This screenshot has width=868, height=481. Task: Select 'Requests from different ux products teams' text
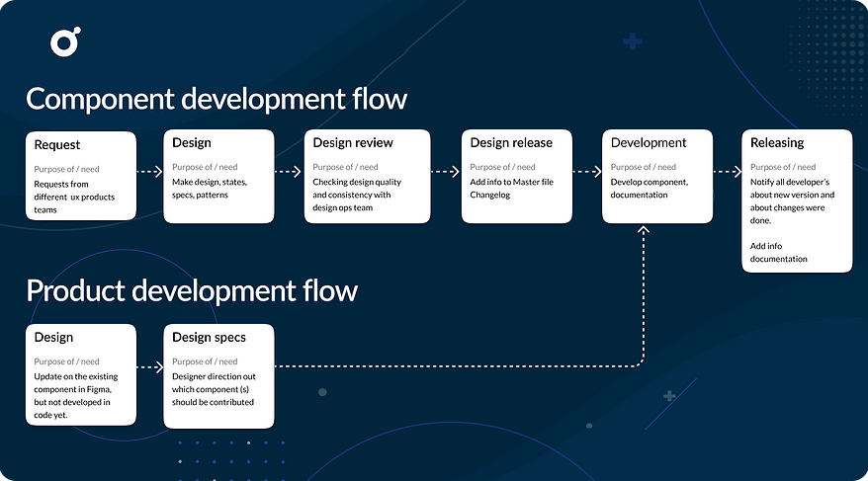(74, 197)
